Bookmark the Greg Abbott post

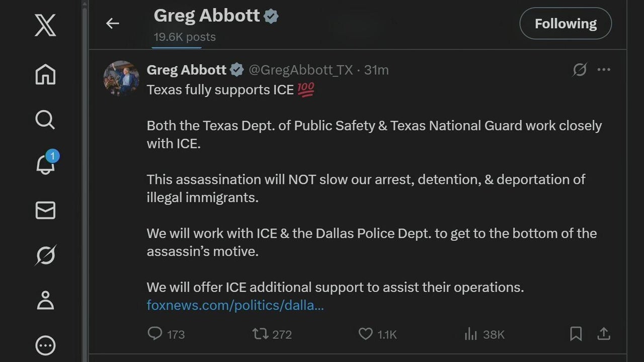[576, 334]
